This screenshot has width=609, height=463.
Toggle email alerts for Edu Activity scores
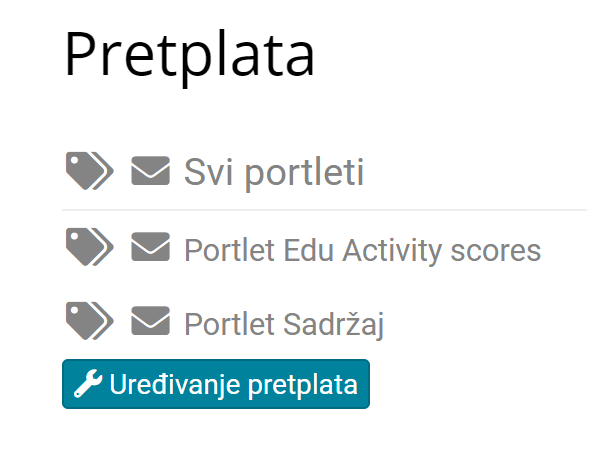[151, 246]
